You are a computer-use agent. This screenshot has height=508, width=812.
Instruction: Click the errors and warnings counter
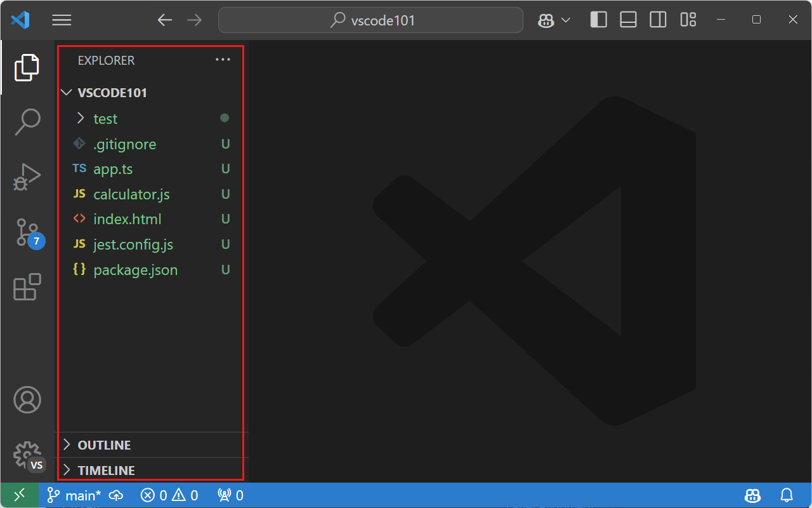[169, 495]
